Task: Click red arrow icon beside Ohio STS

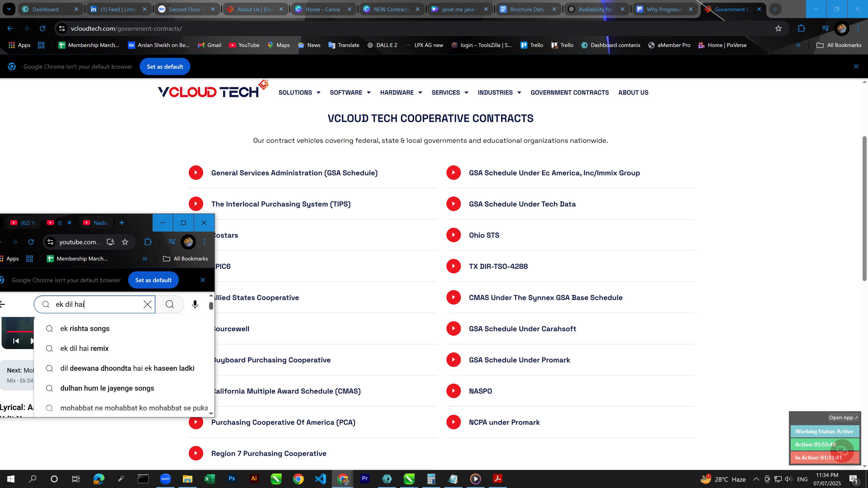Action: click(453, 235)
